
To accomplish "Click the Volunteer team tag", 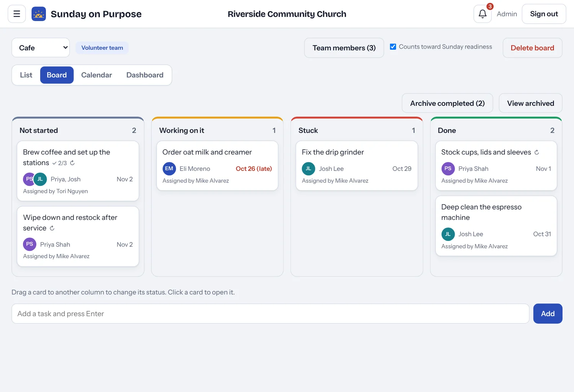I will (102, 48).
